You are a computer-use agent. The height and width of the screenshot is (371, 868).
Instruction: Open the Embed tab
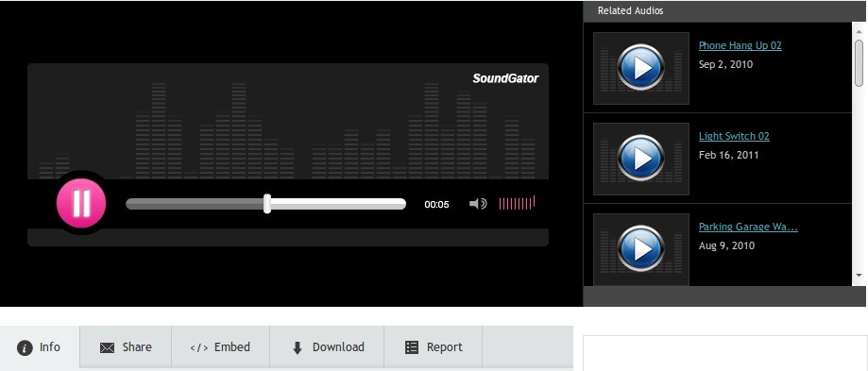[x=220, y=347]
